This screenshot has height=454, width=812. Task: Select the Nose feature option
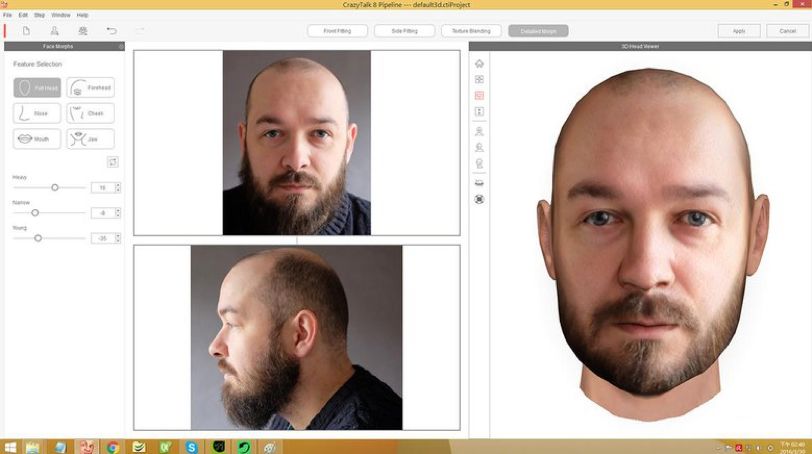coord(37,113)
